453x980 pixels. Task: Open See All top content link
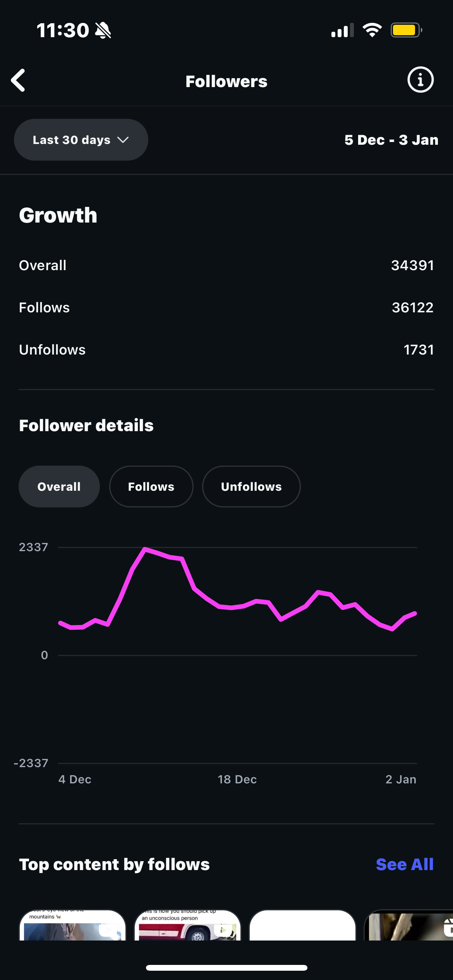(x=405, y=864)
